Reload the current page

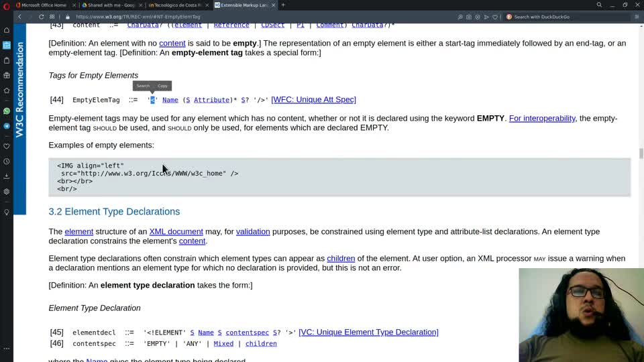tap(41, 17)
